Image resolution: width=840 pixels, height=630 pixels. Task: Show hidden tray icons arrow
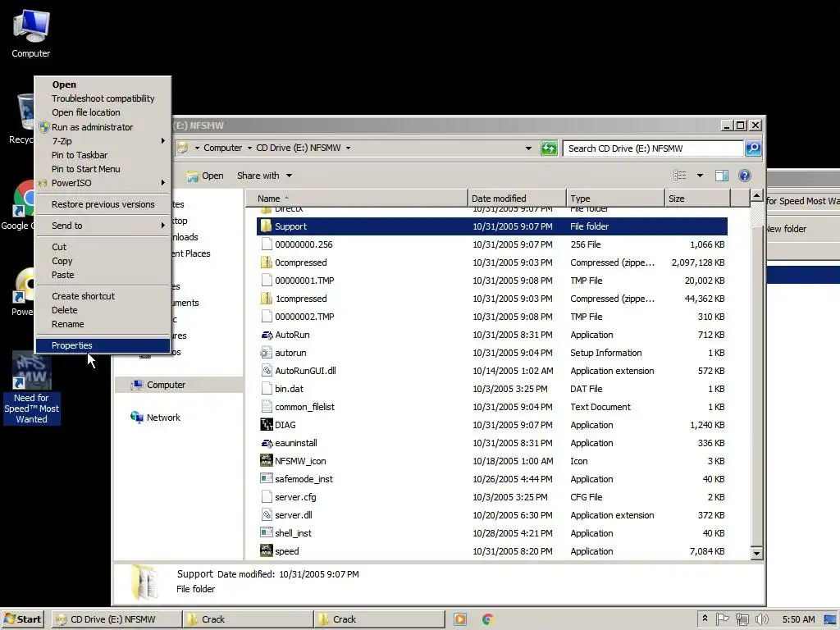[x=705, y=619]
